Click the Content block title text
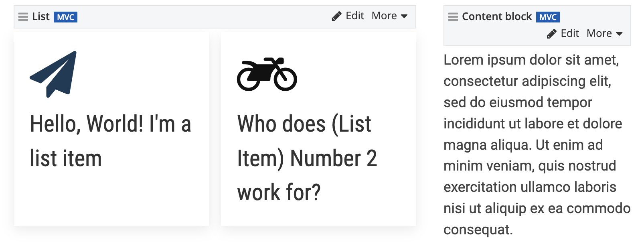This screenshot has width=644, height=248. (496, 16)
